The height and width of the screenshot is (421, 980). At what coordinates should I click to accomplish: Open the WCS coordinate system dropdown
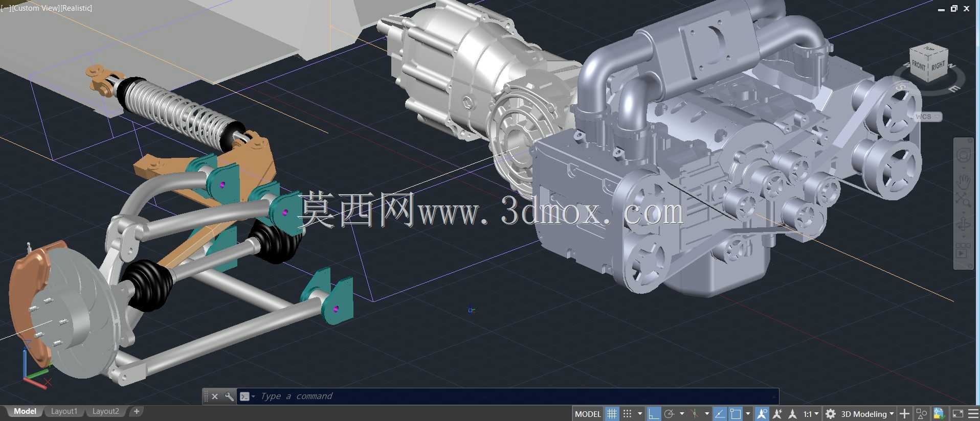coord(927,117)
